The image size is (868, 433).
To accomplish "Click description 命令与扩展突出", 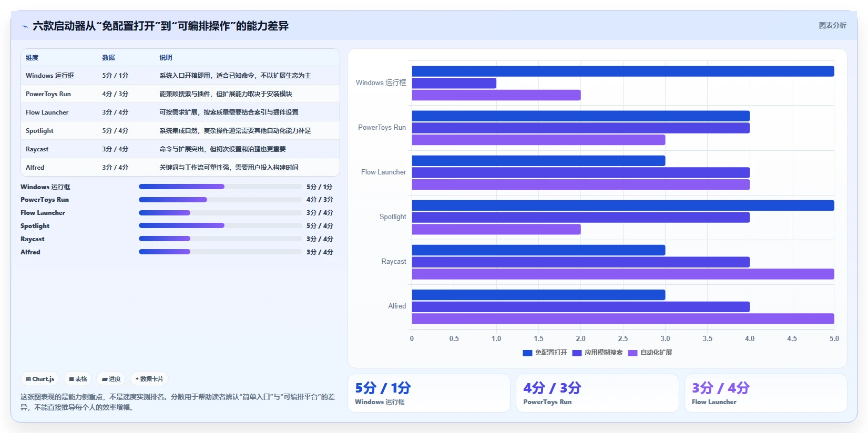I will (222, 149).
